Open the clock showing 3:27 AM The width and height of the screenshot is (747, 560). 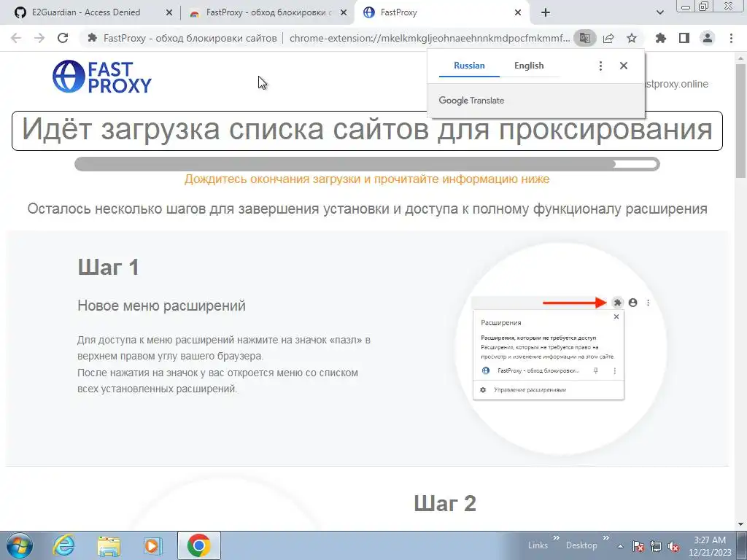coord(710,546)
